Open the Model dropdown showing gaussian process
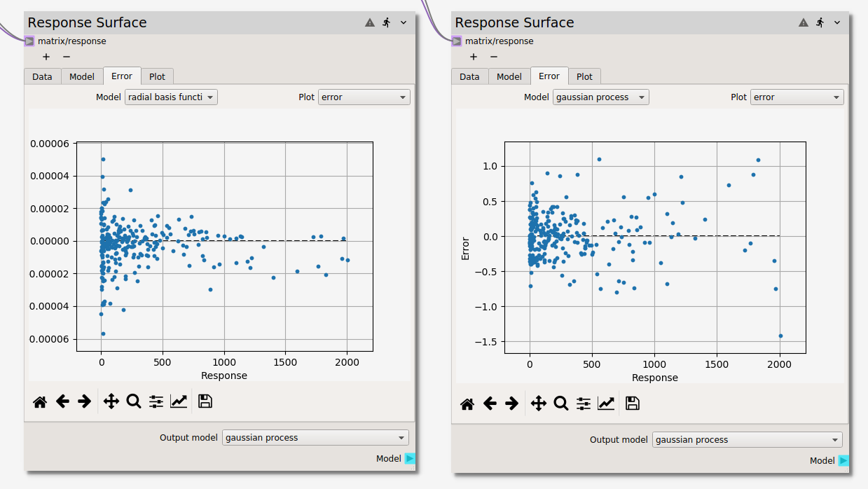 point(600,97)
